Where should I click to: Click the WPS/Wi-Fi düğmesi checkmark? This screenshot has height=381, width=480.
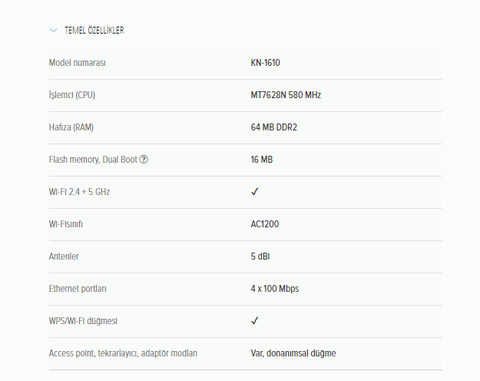[255, 320]
